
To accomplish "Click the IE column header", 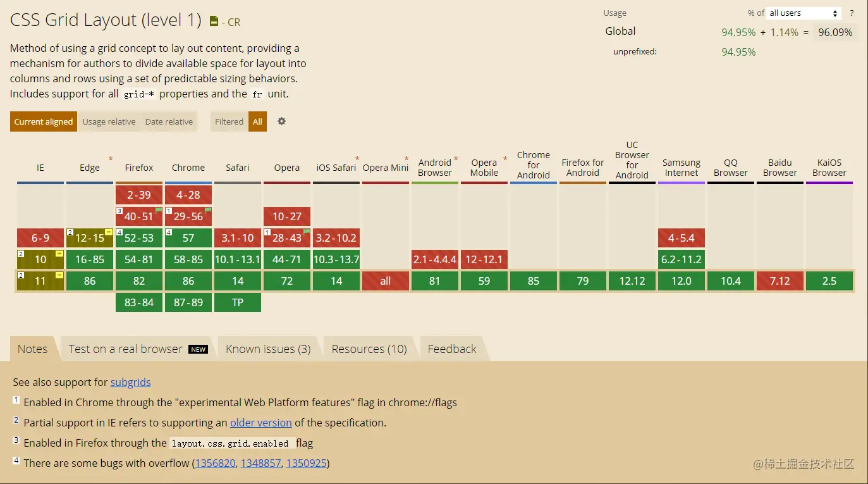I will 40,168.
